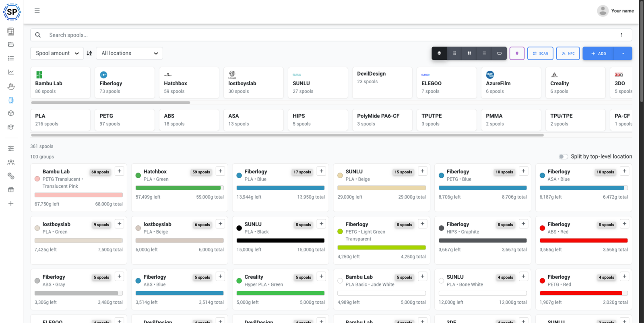Open the users group sidebar icon
This screenshot has height=323, width=644.
point(11,162)
